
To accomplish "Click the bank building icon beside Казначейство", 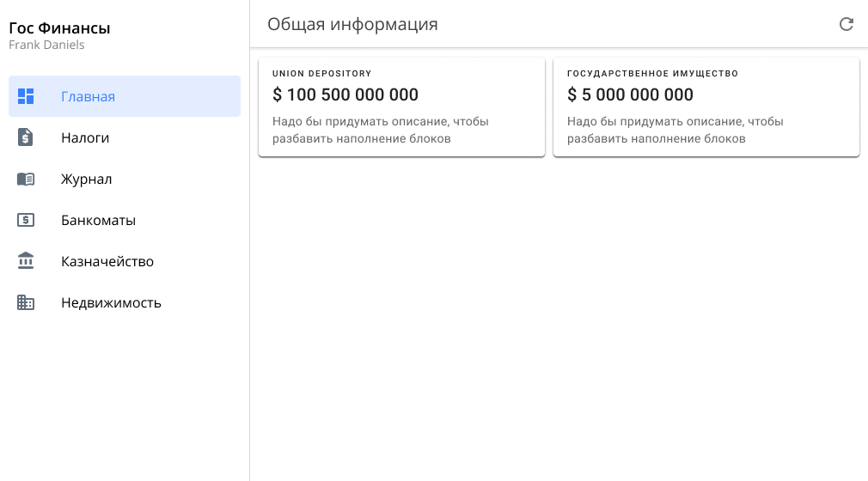I will (26, 261).
